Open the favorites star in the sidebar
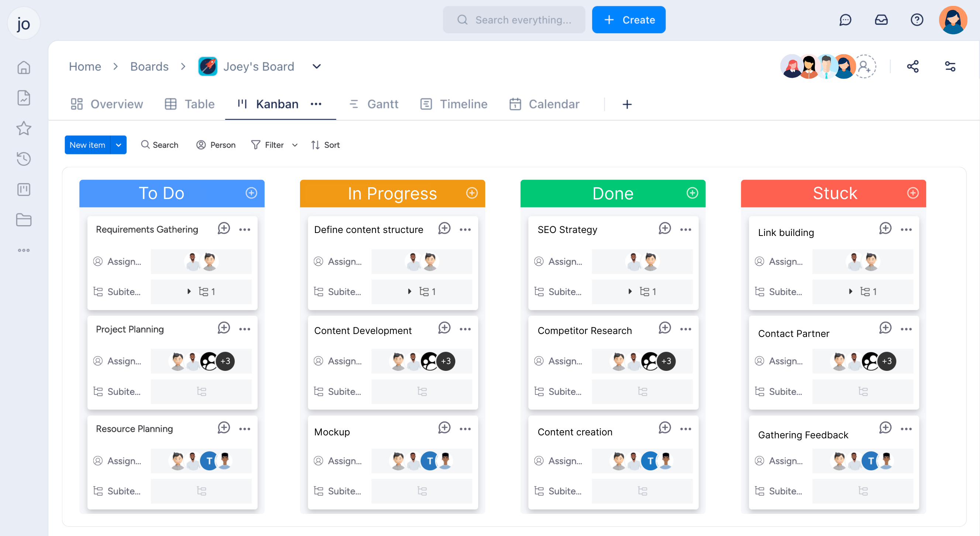Image resolution: width=980 pixels, height=536 pixels. point(24,129)
